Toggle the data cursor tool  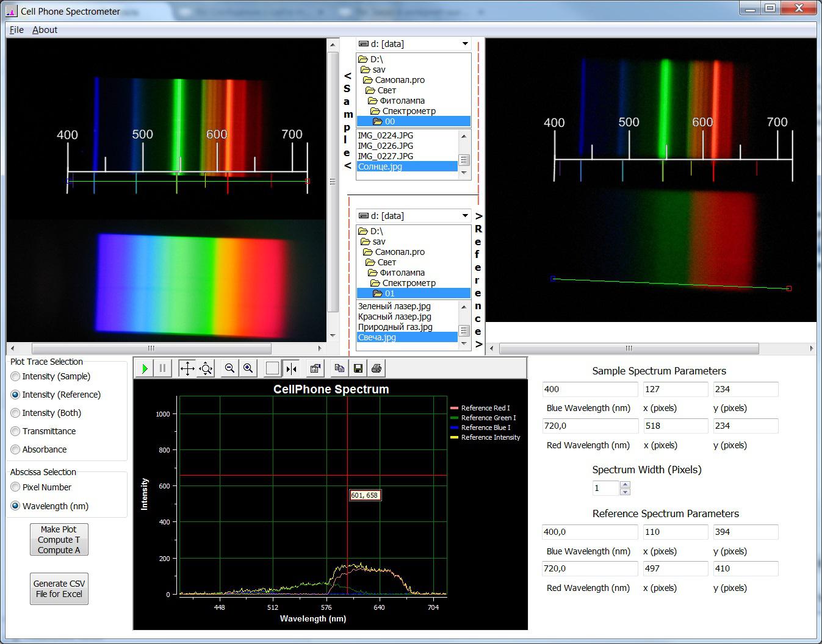point(291,368)
